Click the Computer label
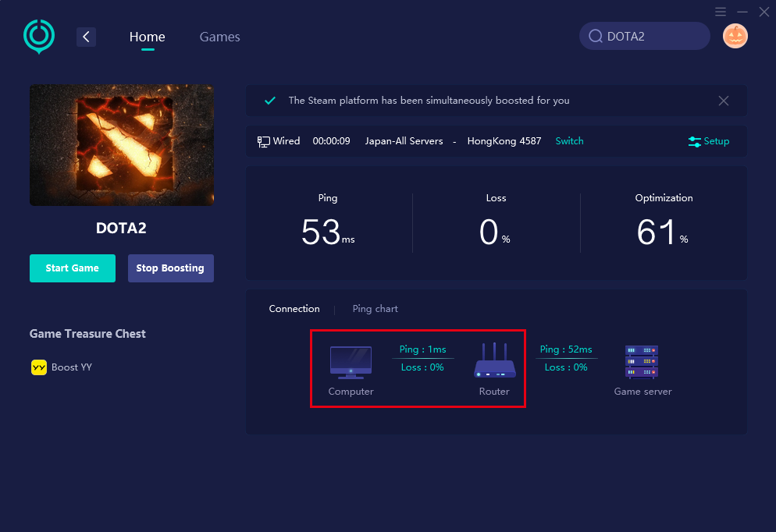The height and width of the screenshot is (532, 776). tap(351, 391)
